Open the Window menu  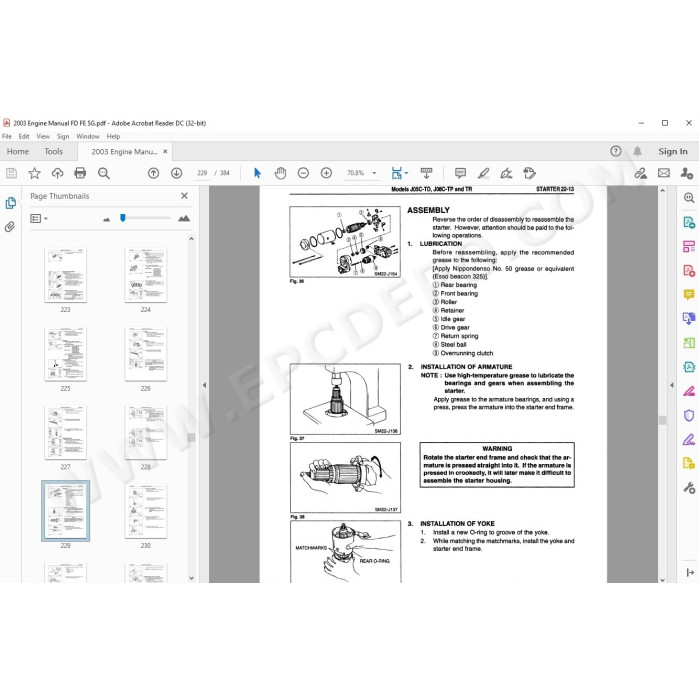pos(88,136)
